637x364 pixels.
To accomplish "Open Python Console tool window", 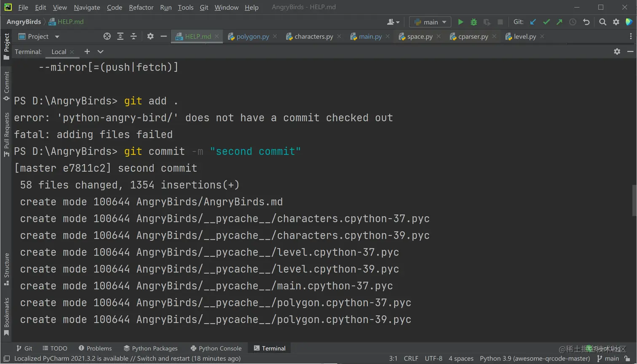I will tap(216, 348).
